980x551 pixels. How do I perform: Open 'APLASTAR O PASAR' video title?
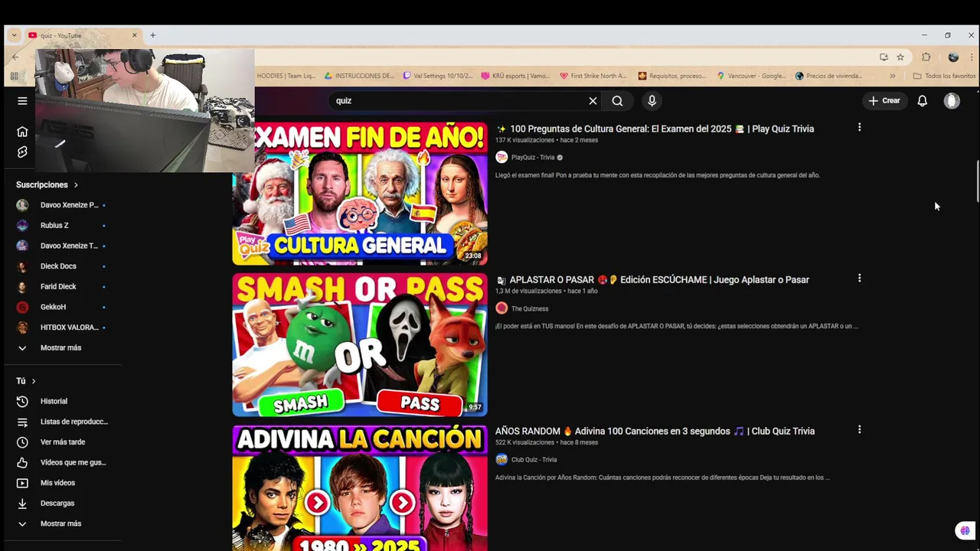coord(652,280)
